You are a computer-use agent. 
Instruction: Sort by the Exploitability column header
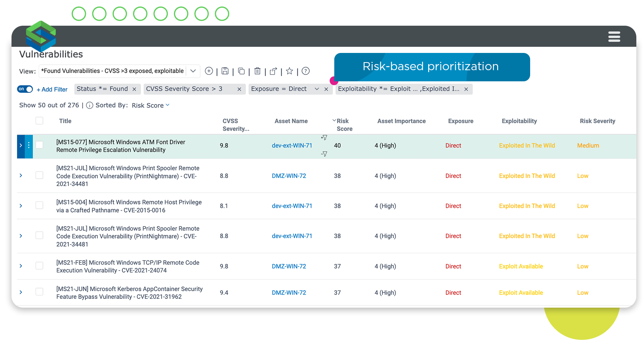click(519, 121)
